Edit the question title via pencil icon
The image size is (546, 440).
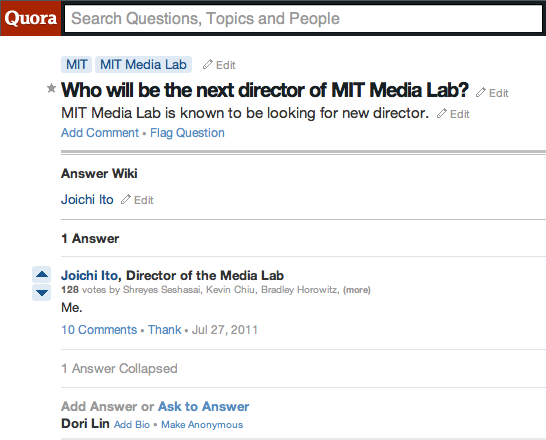pos(492,93)
